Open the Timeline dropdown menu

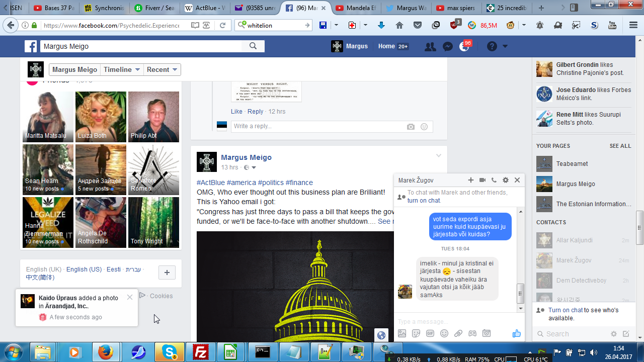point(122,70)
